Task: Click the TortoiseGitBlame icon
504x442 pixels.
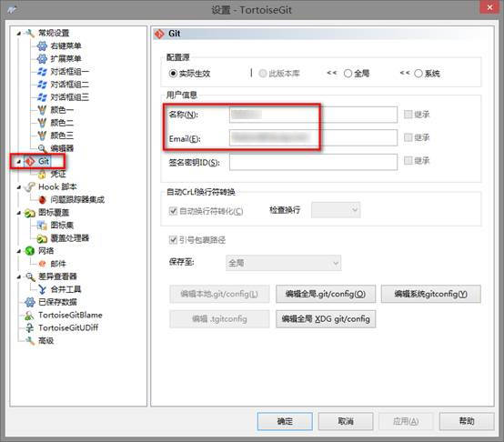Action: click(x=29, y=316)
